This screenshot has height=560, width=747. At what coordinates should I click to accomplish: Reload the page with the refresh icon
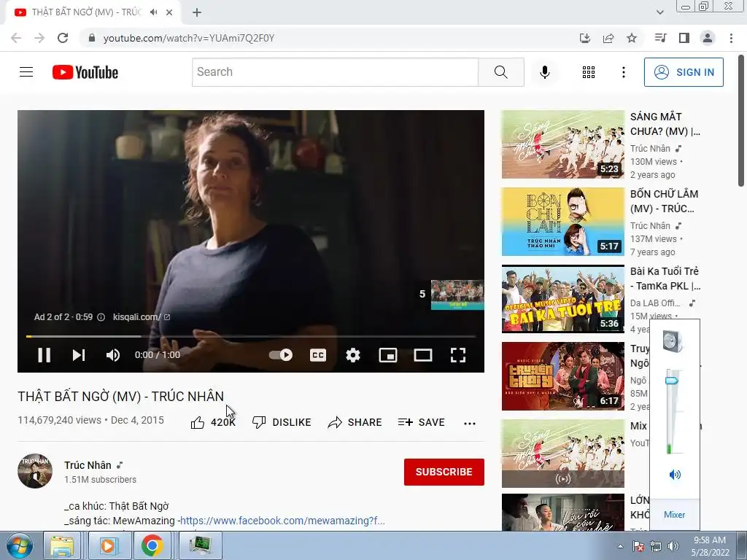point(63,38)
